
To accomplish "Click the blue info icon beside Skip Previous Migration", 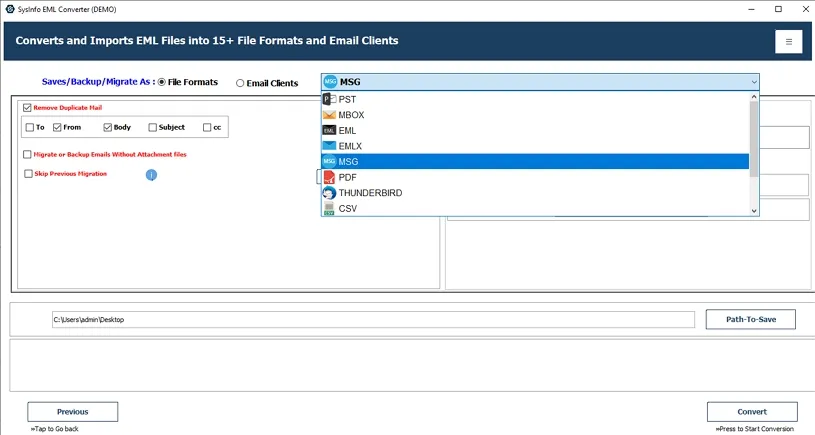I will 151,175.
